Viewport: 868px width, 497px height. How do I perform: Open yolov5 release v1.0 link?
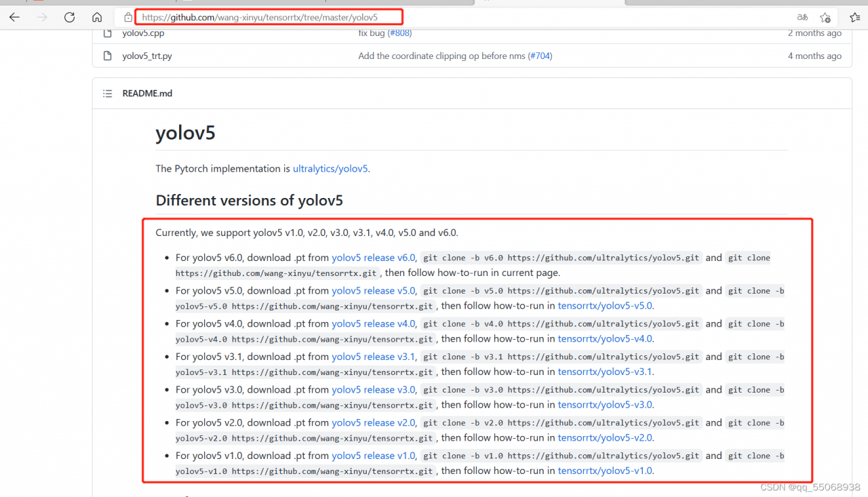(374, 456)
